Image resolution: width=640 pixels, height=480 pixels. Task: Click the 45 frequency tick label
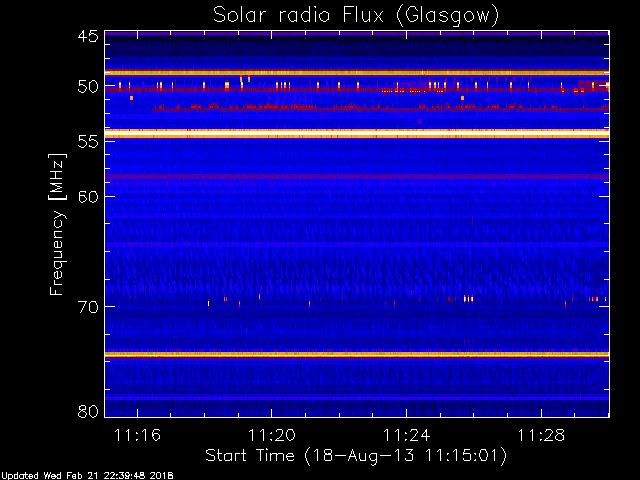tap(88, 36)
